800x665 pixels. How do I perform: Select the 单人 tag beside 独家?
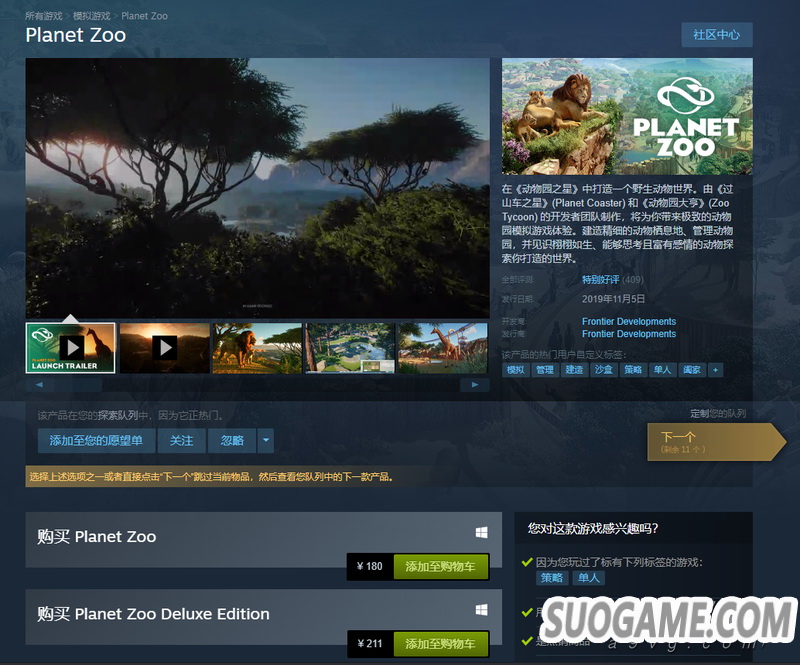coord(662,370)
